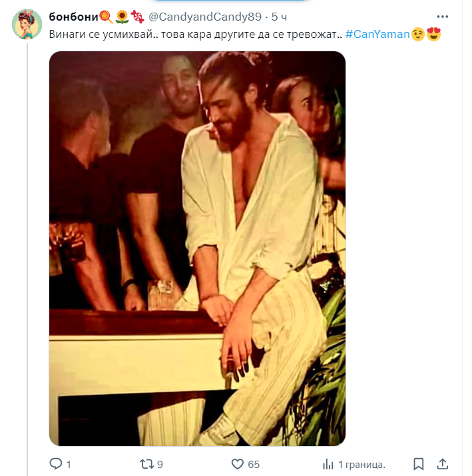Click the reply count 1
Viewport: 472px width, 476px height.
coord(69,464)
